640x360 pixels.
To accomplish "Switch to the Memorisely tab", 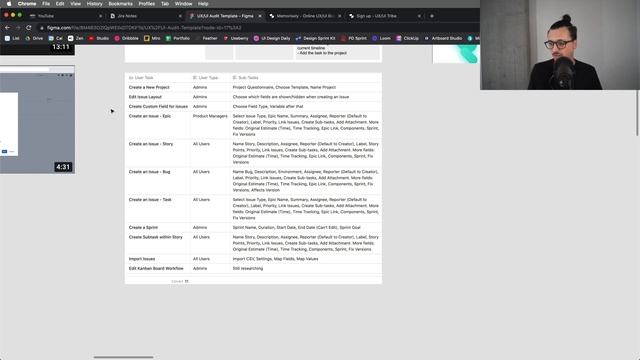I will pyautogui.click(x=304, y=16).
